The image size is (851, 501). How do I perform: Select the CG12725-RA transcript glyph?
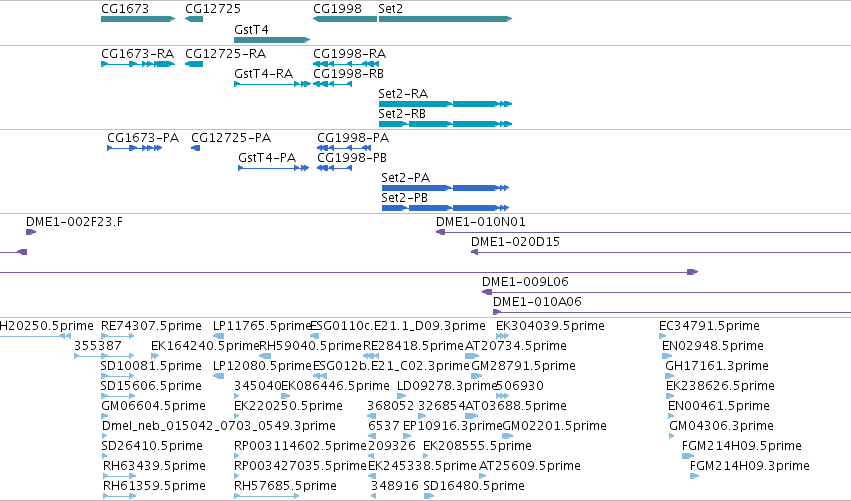point(194,64)
